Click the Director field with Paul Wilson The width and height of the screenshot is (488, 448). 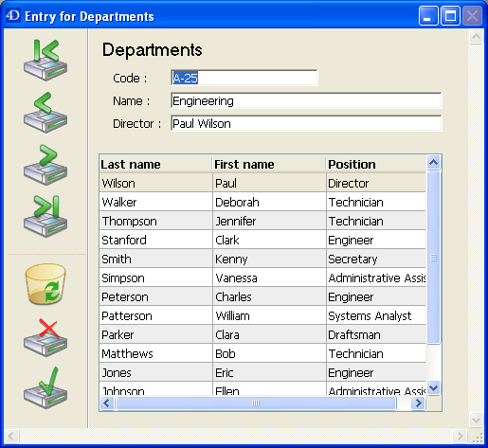click(x=306, y=123)
